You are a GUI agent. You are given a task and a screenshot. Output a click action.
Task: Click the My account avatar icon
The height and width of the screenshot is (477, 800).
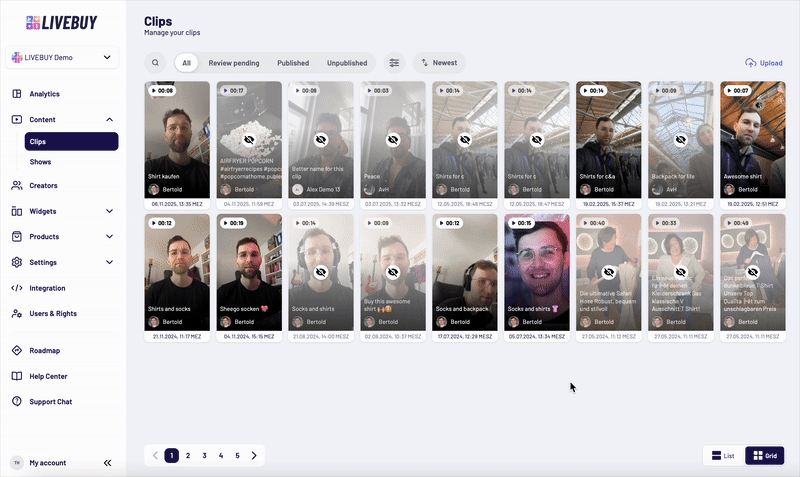coord(17,463)
